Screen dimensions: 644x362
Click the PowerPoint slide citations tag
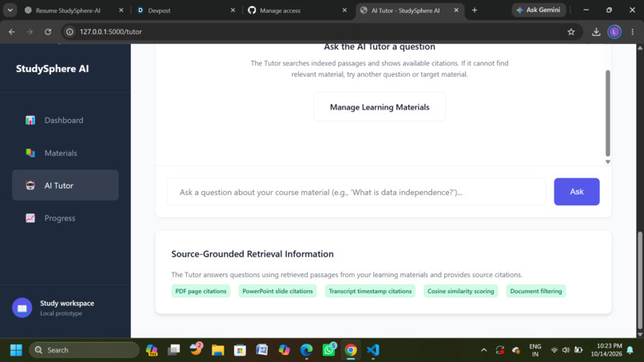coord(277,291)
